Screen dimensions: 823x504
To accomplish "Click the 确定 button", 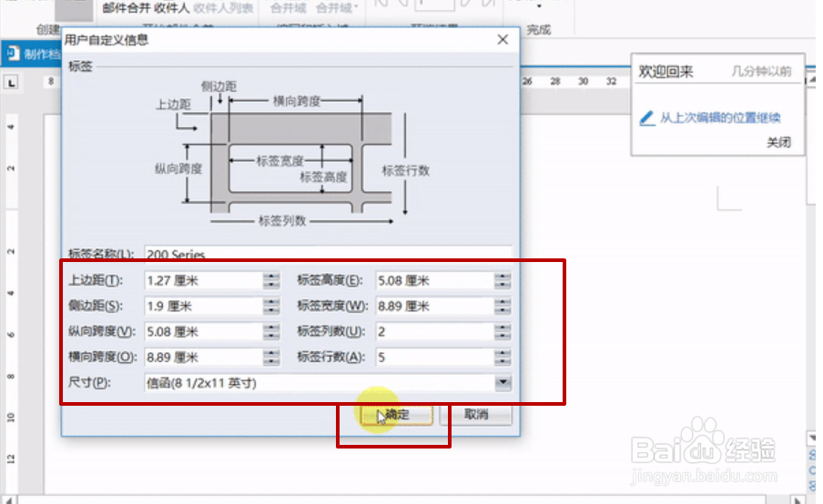I will point(397,415).
